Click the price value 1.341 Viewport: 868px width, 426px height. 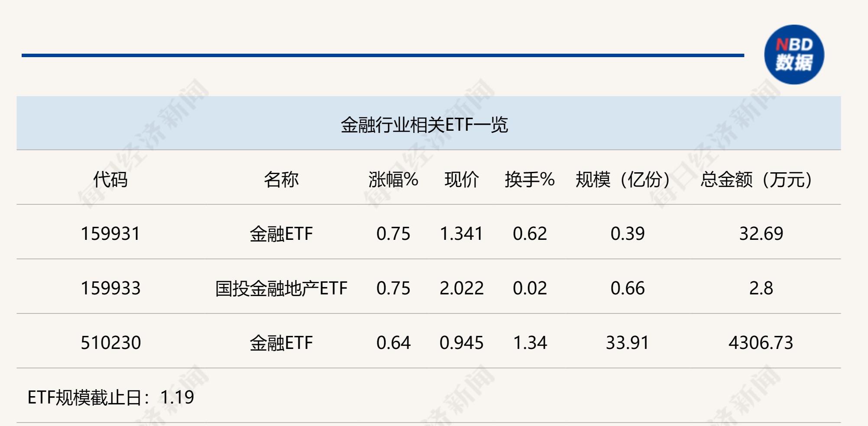(462, 234)
